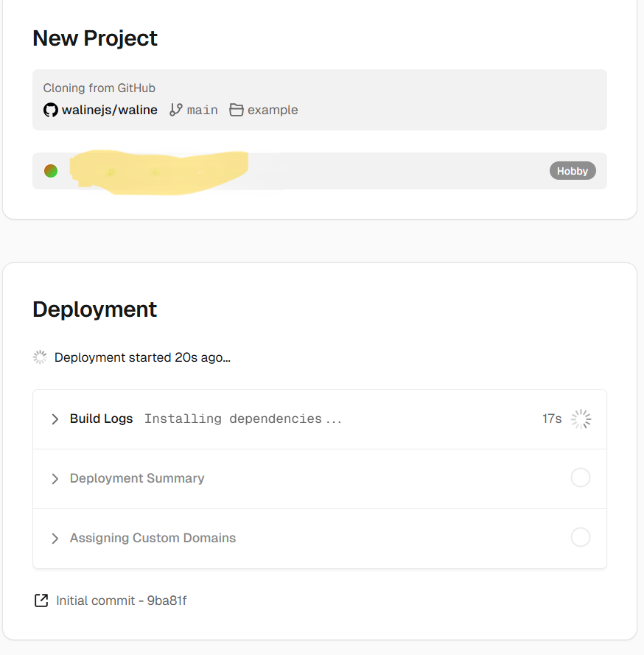Screen dimensions: 644x655
Task: Open the Initial commit - 9ba81f link
Action: tap(122, 600)
